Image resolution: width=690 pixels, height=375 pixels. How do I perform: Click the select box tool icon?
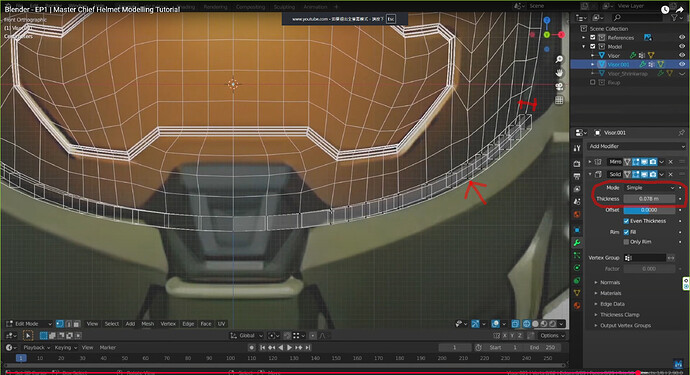pyautogui.click(x=28, y=336)
